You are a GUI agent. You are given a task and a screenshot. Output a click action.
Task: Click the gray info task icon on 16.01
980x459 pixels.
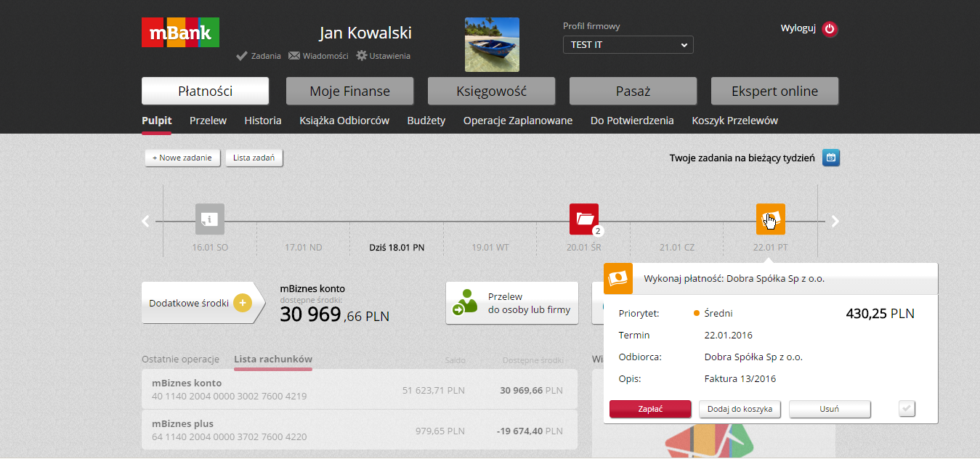(210, 219)
